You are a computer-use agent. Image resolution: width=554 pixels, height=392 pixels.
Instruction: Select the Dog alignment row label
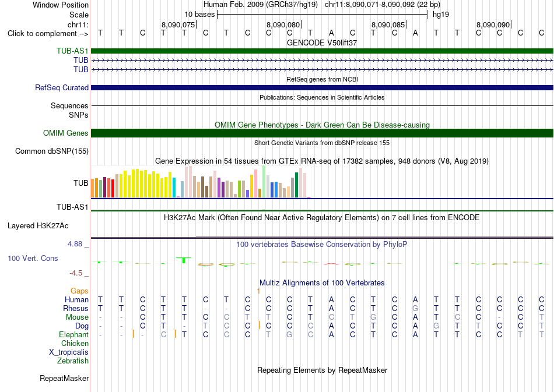82,326
